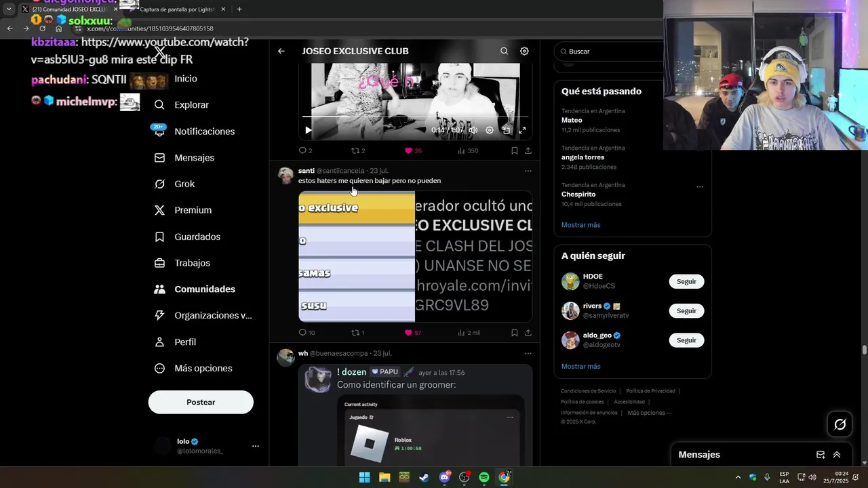
Task: Expand the Mensajes drawer with double chevron
Action: click(837, 455)
